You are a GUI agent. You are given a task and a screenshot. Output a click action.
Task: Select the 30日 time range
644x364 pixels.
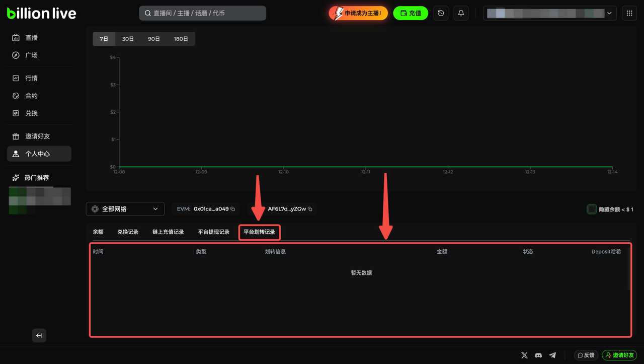[128, 39]
